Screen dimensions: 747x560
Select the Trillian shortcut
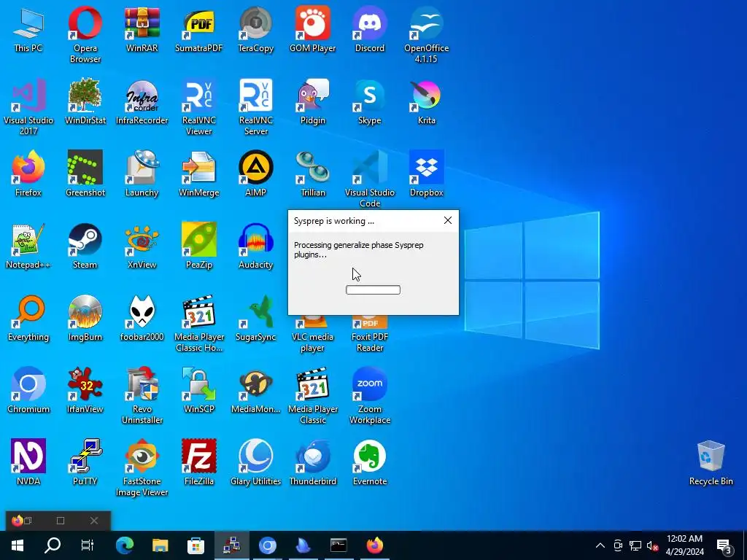coord(312,174)
